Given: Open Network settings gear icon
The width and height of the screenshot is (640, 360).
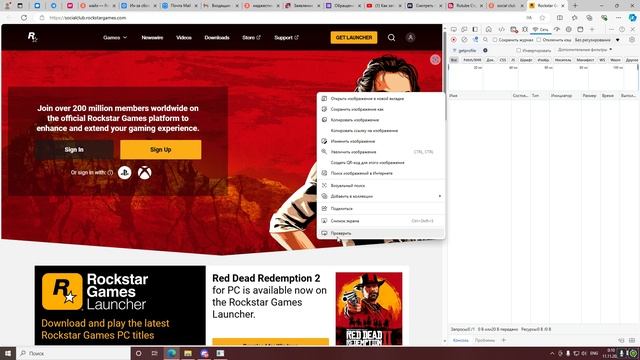Looking at the screenshot, I should click(x=632, y=40).
